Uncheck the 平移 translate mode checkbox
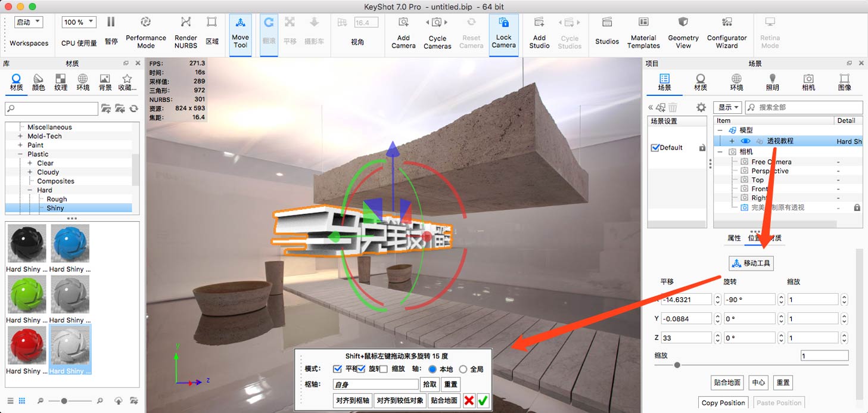The height and width of the screenshot is (413, 868). (x=338, y=369)
